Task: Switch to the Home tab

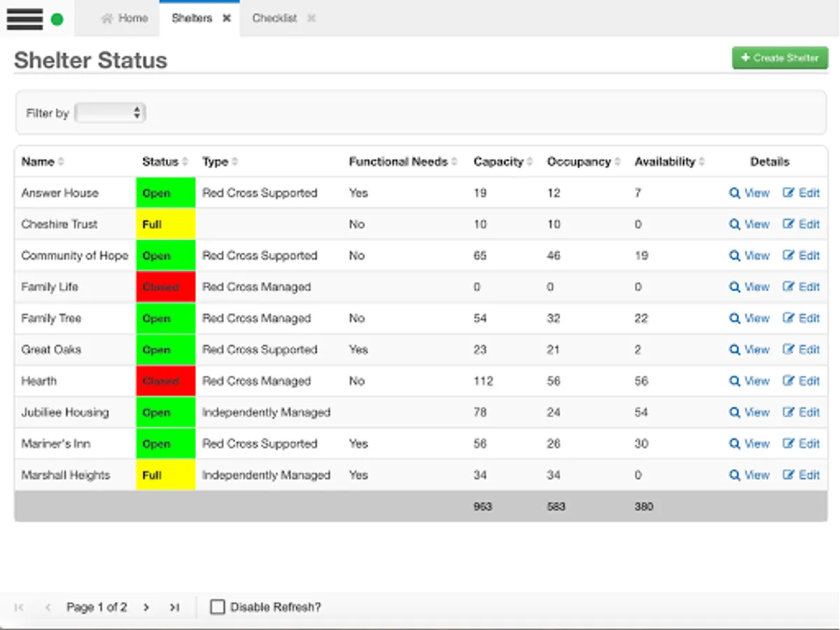Action: coord(125,18)
